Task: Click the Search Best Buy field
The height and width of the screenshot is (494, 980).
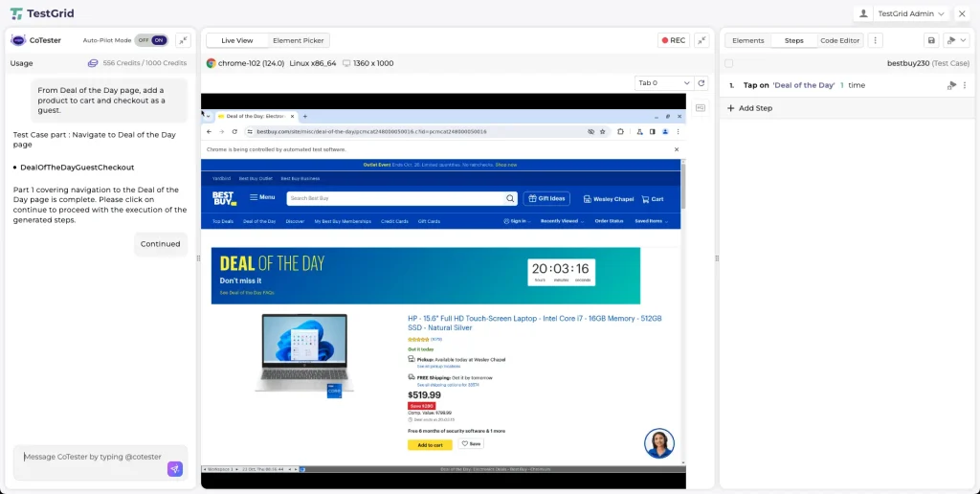Action: tap(395, 199)
